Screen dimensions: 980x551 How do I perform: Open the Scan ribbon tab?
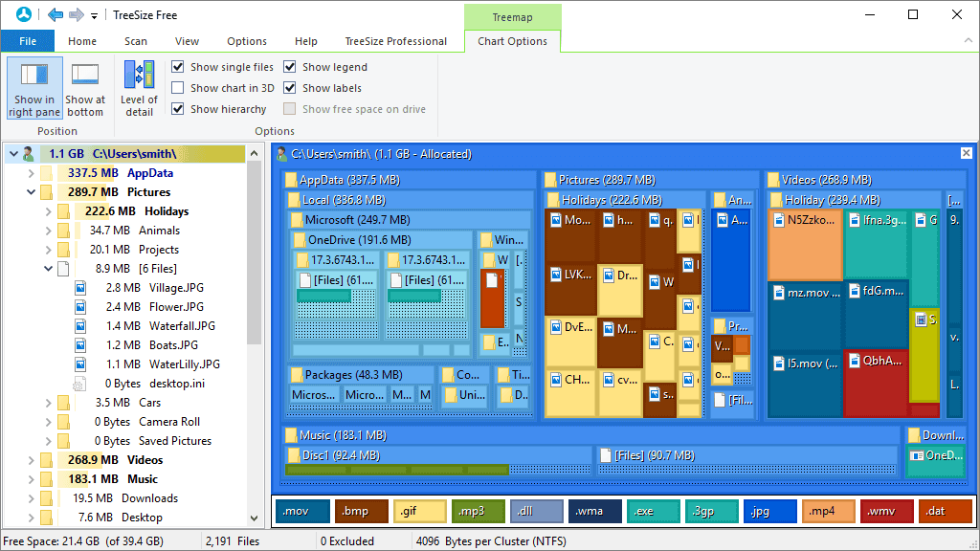click(136, 41)
